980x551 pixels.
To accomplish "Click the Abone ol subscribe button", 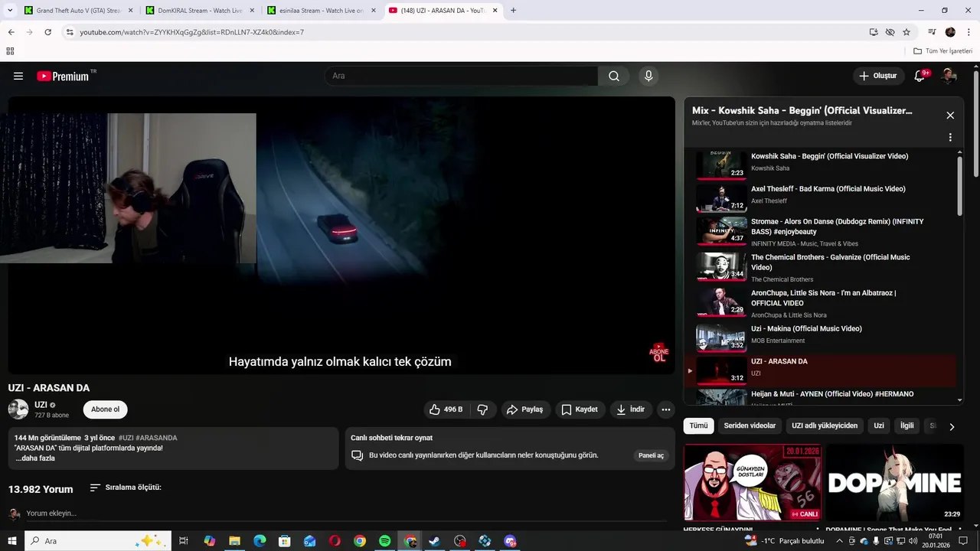I will coord(106,409).
